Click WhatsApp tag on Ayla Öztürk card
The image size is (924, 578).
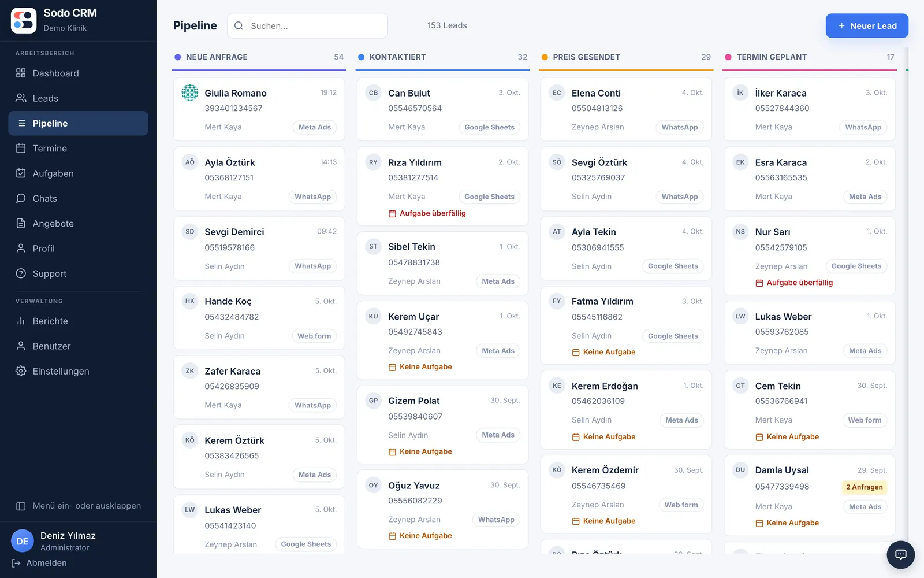312,197
